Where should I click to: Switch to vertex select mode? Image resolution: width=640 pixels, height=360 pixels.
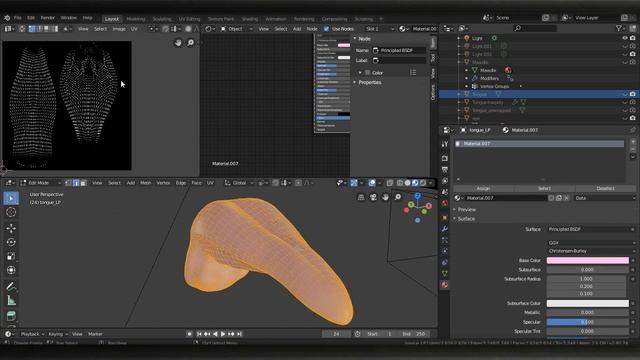(68, 183)
